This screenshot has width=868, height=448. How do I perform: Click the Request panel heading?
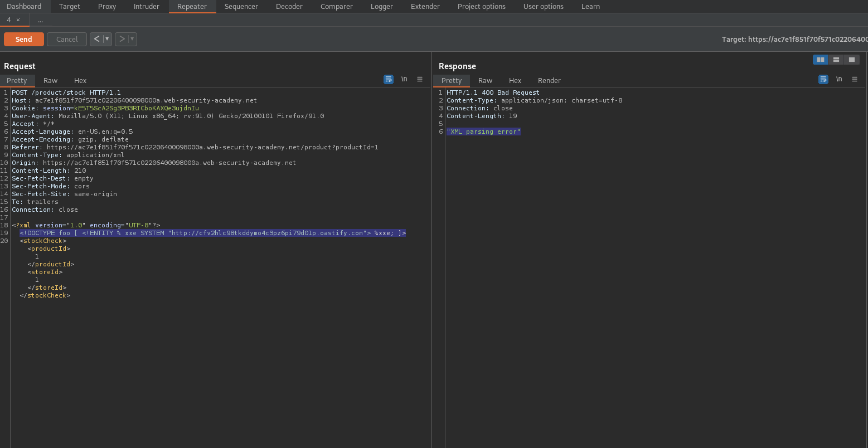click(x=20, y=66)
